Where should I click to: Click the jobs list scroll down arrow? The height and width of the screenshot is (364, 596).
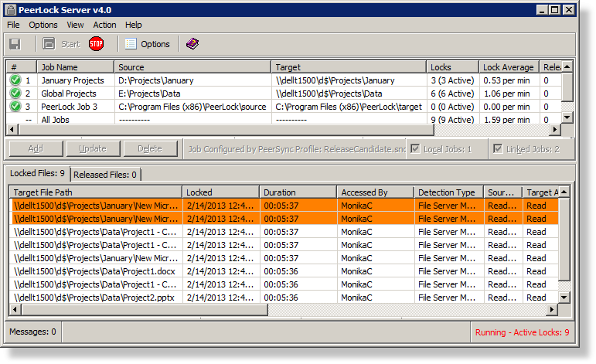click(567, 117)
